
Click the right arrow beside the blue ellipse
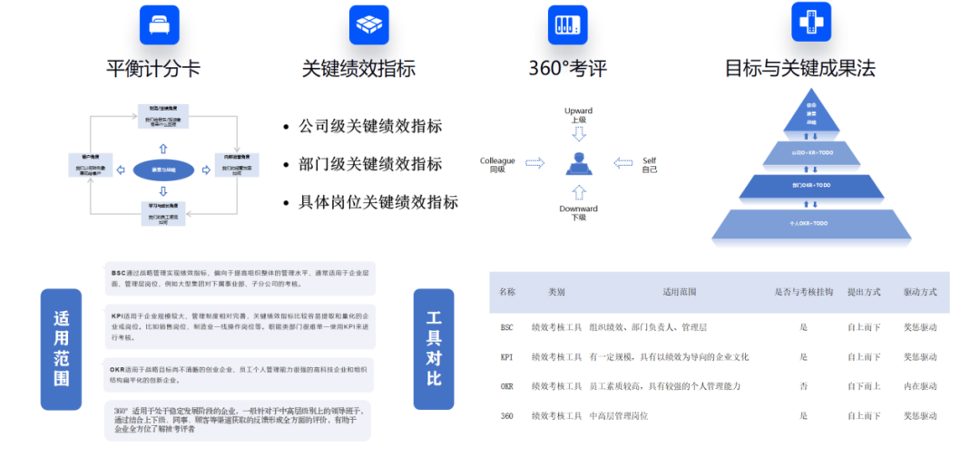coord(206,170)
